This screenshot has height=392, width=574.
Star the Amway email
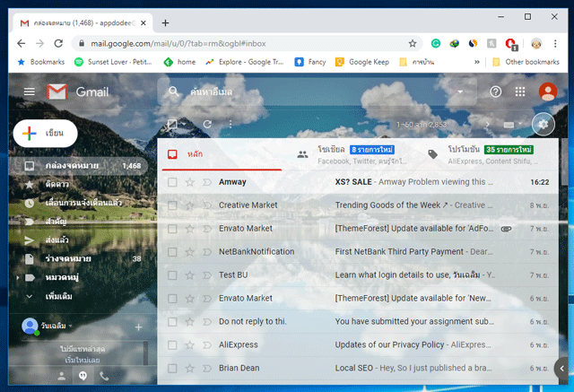tap(189, 182)
